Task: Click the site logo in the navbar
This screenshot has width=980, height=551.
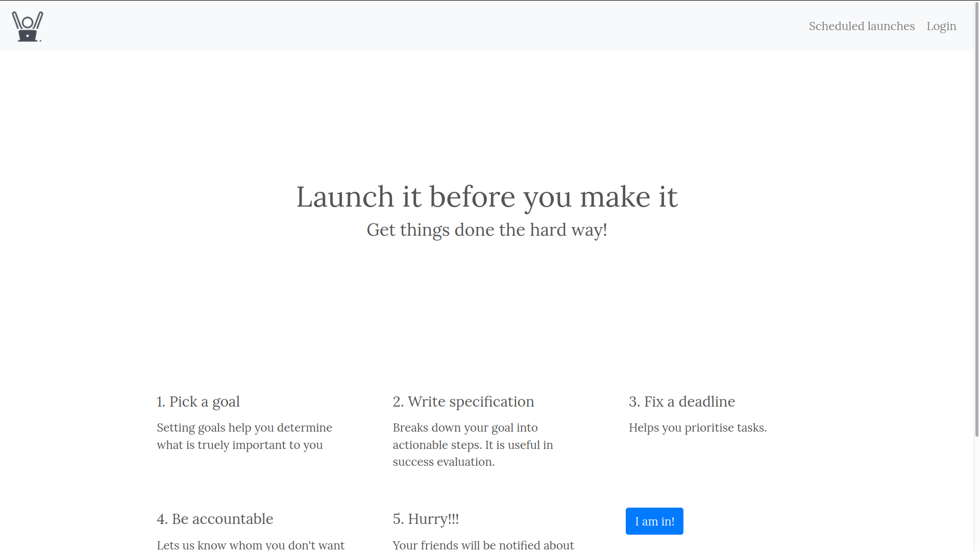Action: (28, 27)
